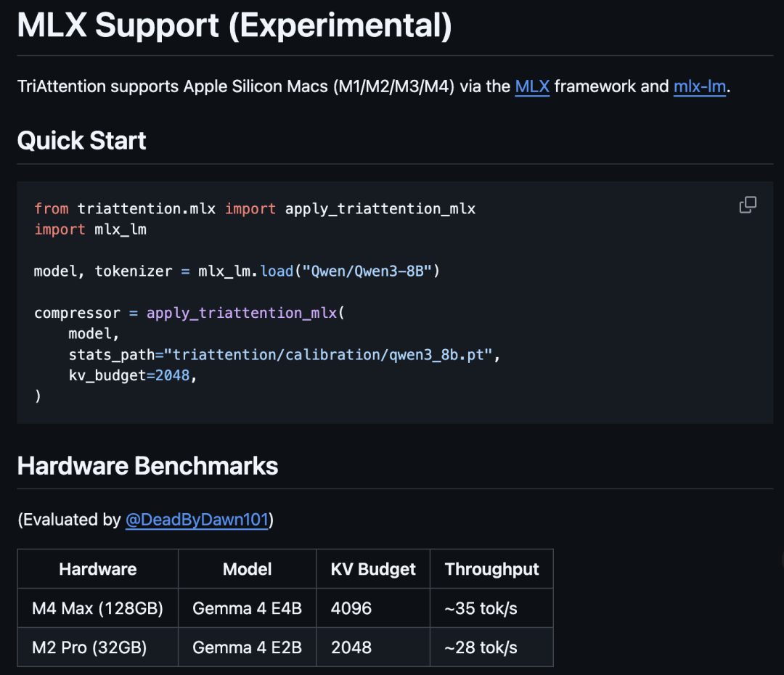Open the @DeadByDawn101 profile link

(197, 520)
